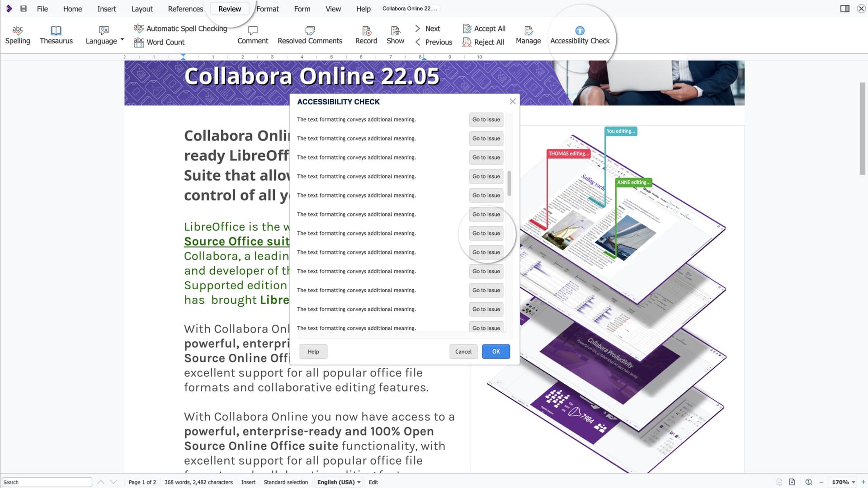Image resolution: width=868 pixels, height=488 pixels.
Task: Accept All tracked changes
Action: tap(484, 28)
